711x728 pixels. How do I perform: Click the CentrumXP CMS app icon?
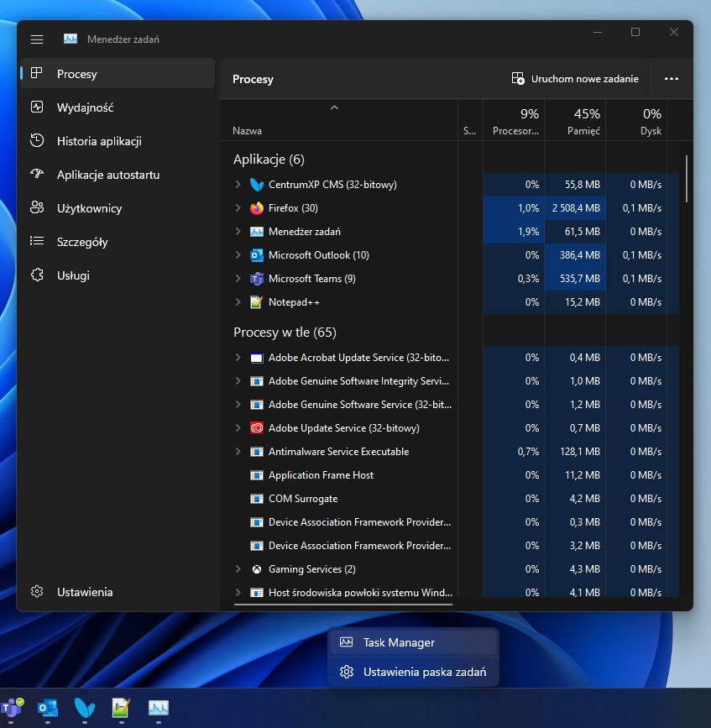pyautogui.click(x=257, y=185)
